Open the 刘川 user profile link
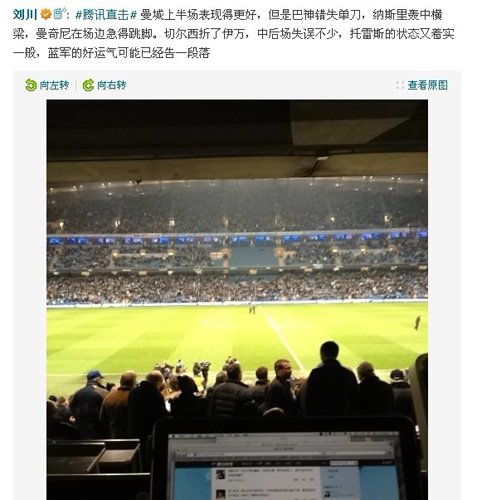The height and width of the screenshot is (500, 477). pyautogui.click(x=25, y=15)
